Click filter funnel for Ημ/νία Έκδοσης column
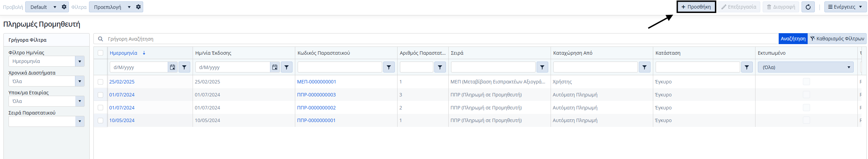 [x=287, y=67]
